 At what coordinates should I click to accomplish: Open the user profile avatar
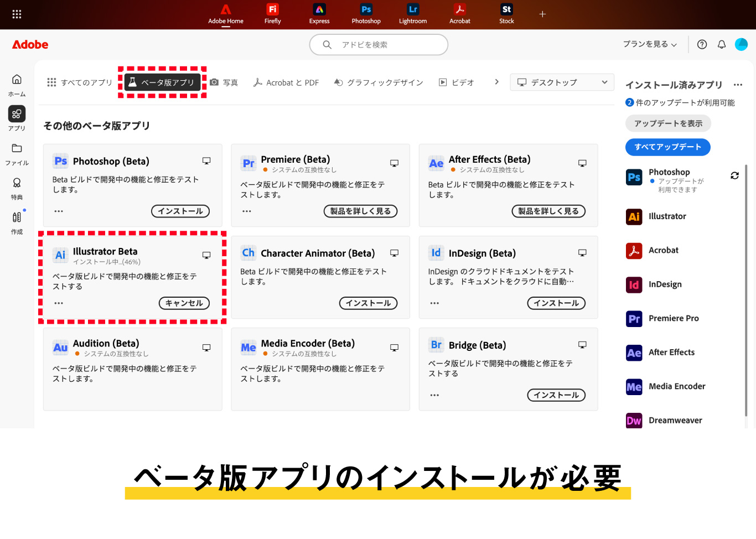coord(741,45)
